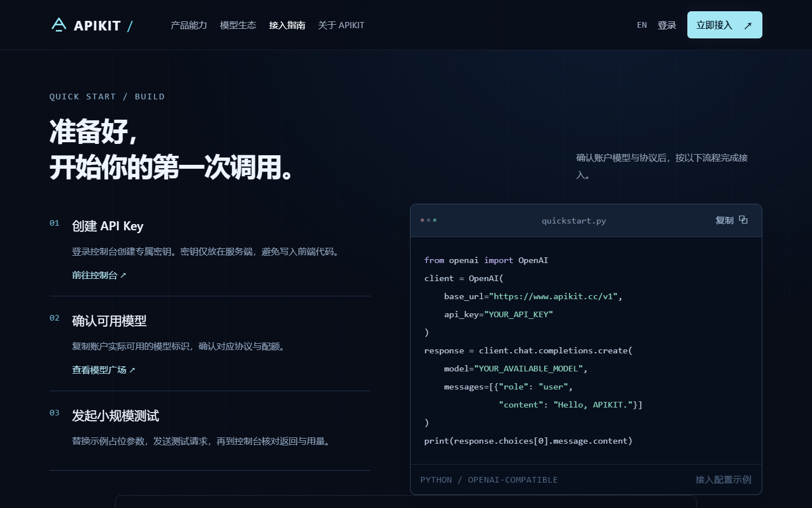Click the step number 01

(x=55, y=223)
